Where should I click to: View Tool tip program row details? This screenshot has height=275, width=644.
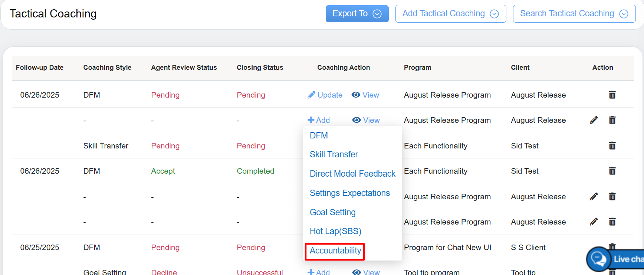tap(366, 272)
